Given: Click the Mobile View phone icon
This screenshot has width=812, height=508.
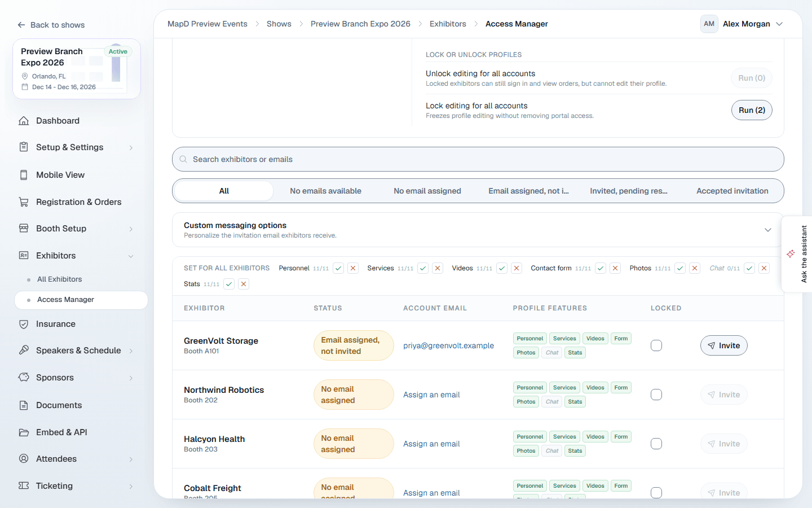Looking at the screenshot, I should [24, 175].
